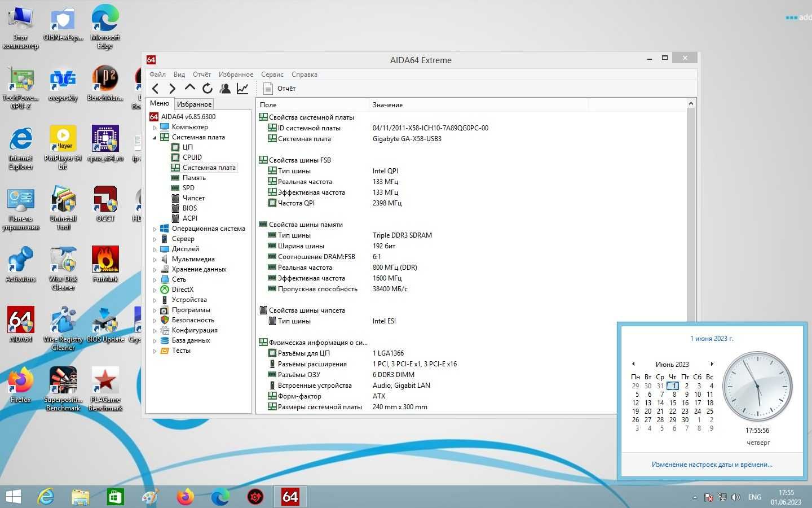Open the Отчёт menu in the menu bar

coord(202,75)
